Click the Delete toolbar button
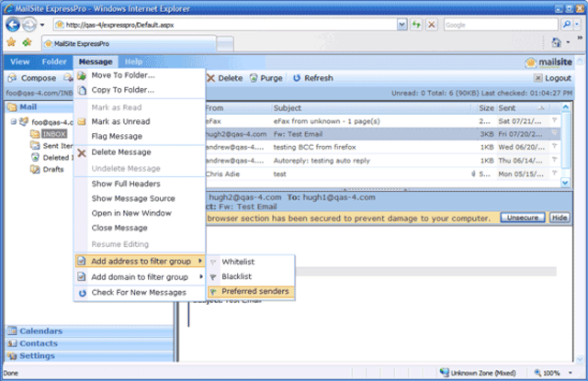 (224, 78)
